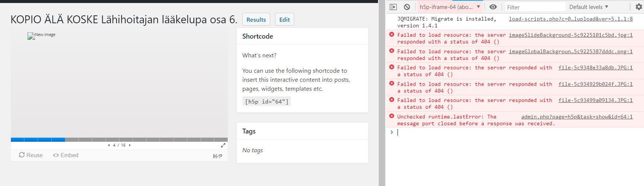Go to the previous slide arrow
644x186 pixels.
point(109,145)
